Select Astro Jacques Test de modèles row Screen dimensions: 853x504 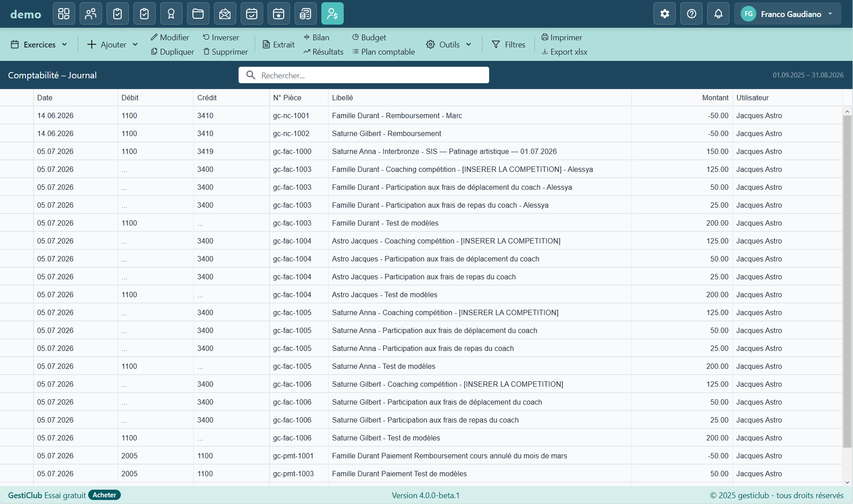click(421, 295)
